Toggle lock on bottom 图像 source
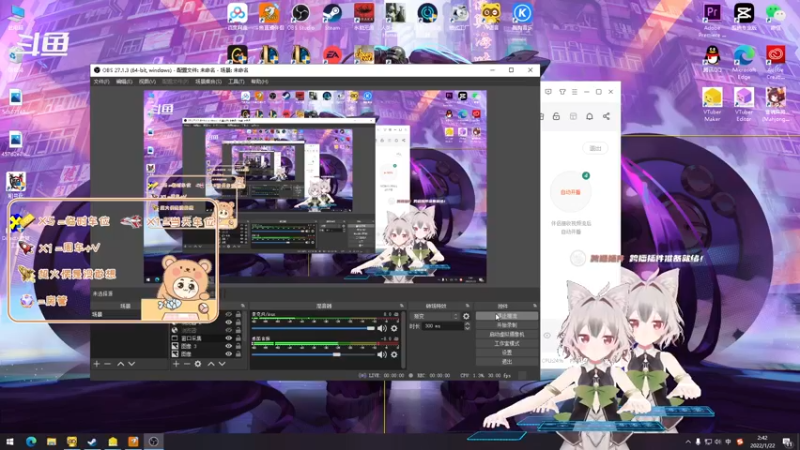This screenshot has height=450, width=800. pos(238,353)
